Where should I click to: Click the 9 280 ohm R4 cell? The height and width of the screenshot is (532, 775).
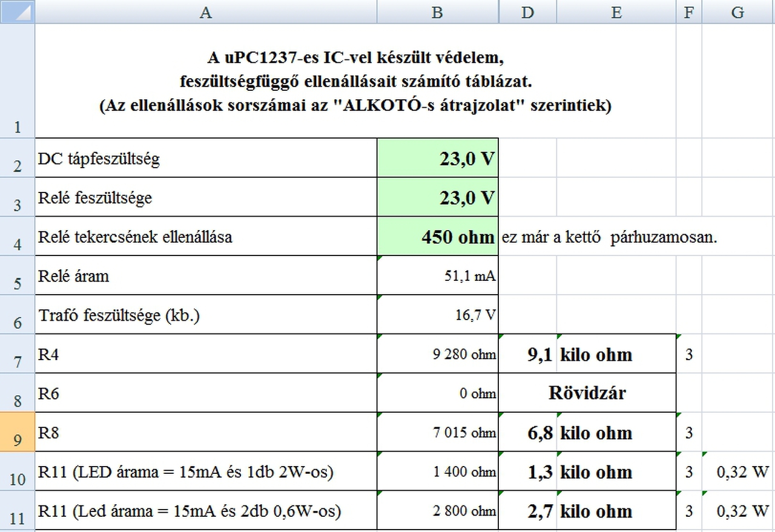tap(438, 353)
